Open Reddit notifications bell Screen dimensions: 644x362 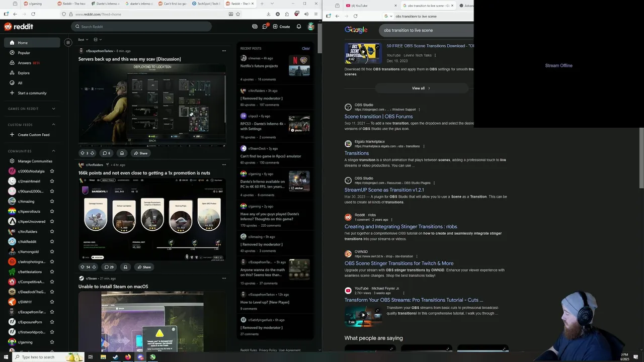pos(299,27)
